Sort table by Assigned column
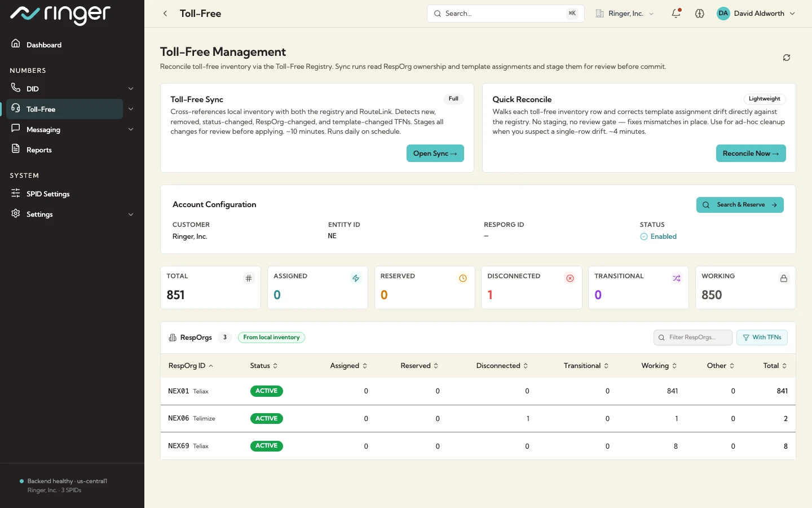The width and height of the screenshot is (812, 508). [x=349, y=366]
